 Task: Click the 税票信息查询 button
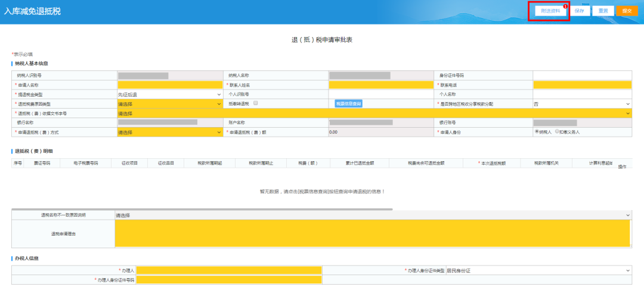click(348, 103)
